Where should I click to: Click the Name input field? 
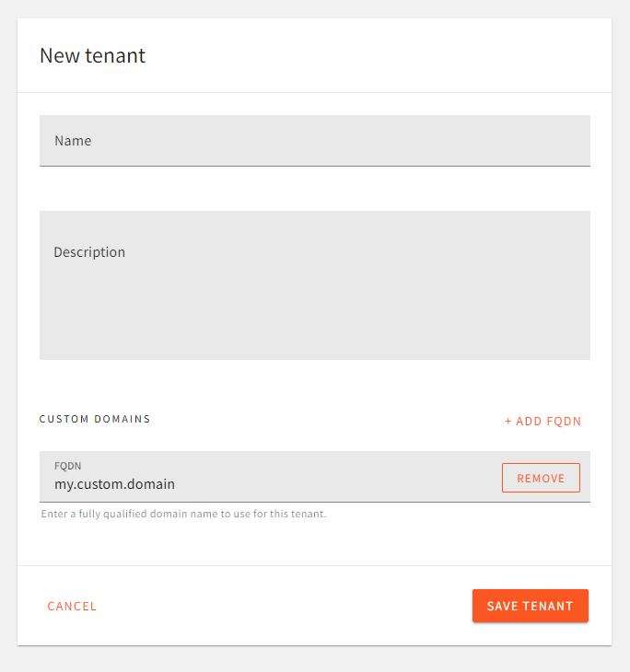point(313,141)
